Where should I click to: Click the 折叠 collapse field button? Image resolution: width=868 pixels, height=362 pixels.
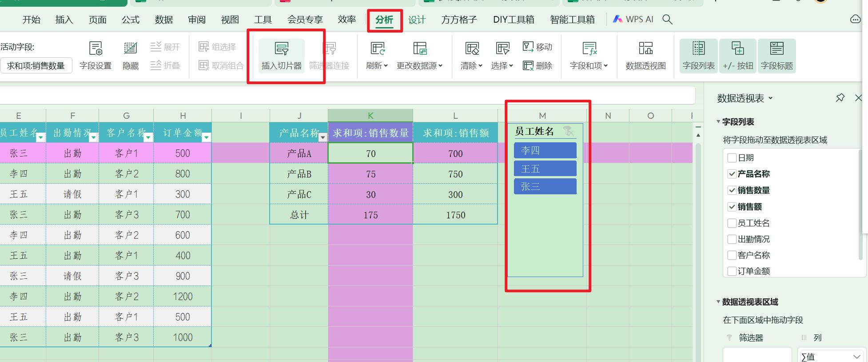(165, 65)
